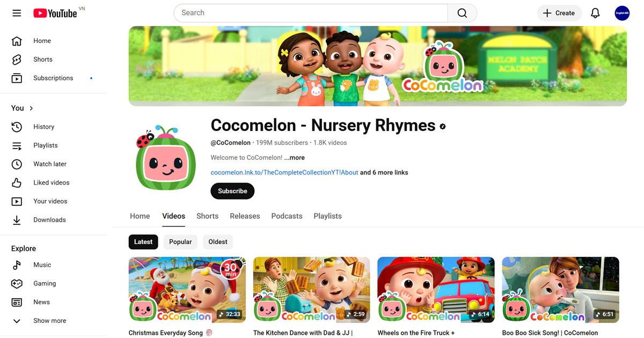The width and height of the screenshot is (644, 338).
Task: Open the hamburger navigation menu
Action: (x=17, y=13)
